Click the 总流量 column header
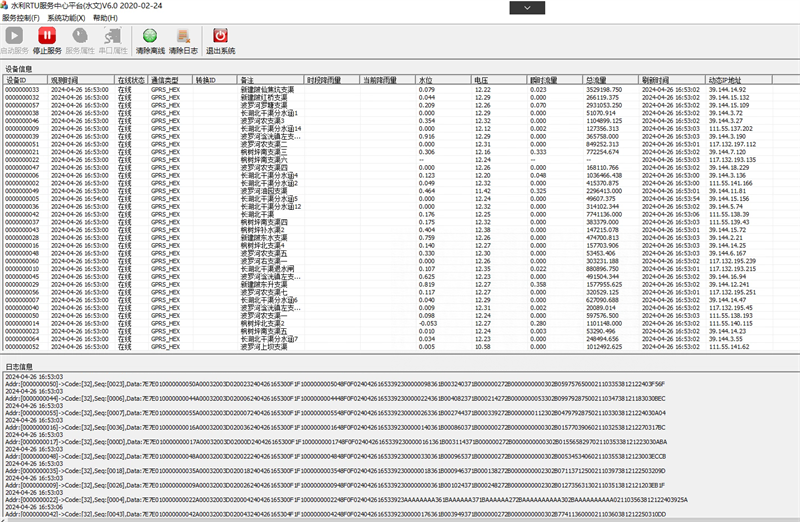The height and width of the screenshot is (522, 800). (610, 80)
